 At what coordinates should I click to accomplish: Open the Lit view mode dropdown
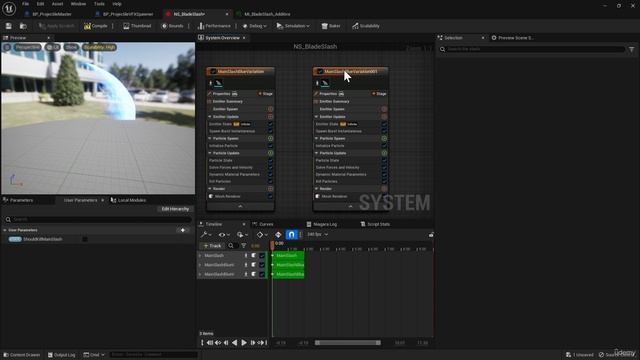[x=53, y=47]
